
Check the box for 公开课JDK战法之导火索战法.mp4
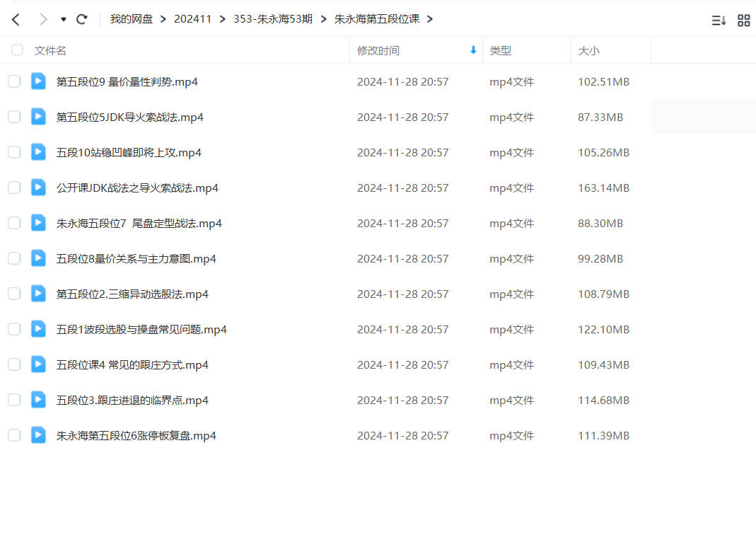tap(14, 188)
